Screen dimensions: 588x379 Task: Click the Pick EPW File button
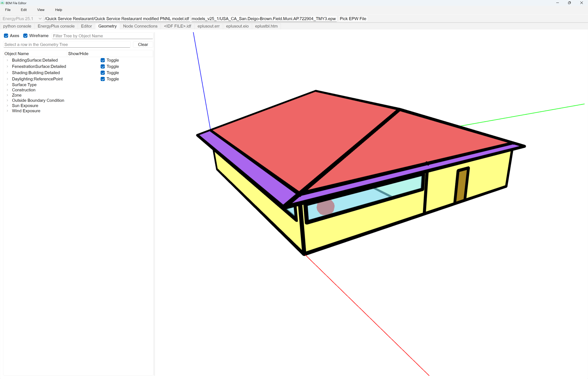[353, 19]
